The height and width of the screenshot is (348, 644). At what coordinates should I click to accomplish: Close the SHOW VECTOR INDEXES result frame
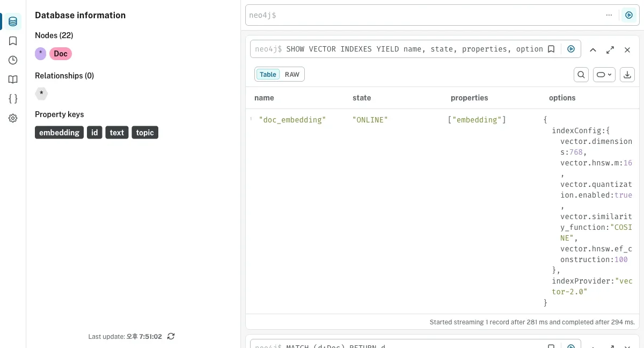coord(627,49)
